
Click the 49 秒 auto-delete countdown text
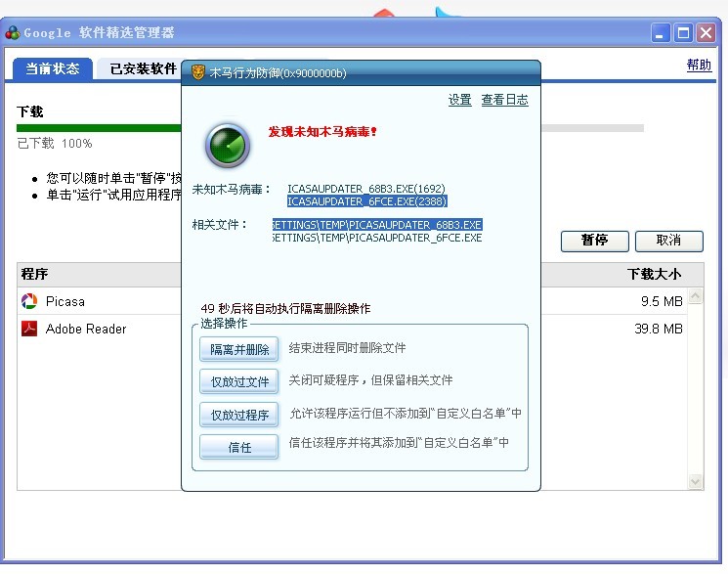tap(285, 308)
